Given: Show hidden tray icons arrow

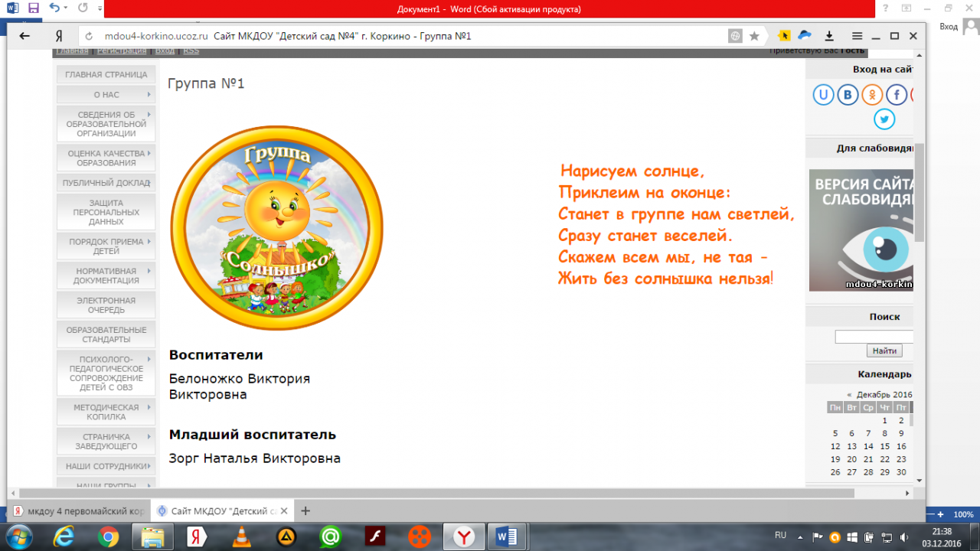Looking at the screenshot, I should tap(799, 536).
